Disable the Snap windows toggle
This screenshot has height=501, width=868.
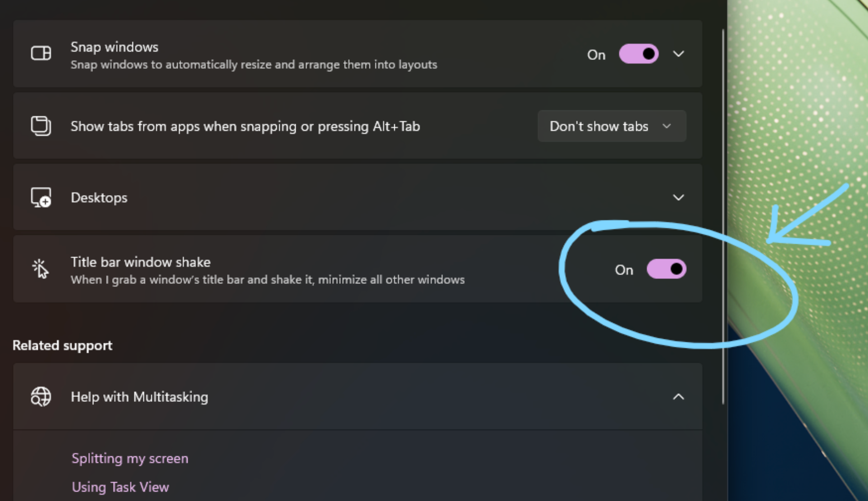(638, 54)
